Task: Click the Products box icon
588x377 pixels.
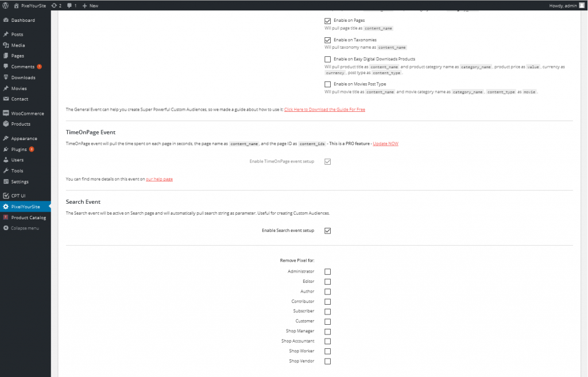Action: click(x=6, y=124)
